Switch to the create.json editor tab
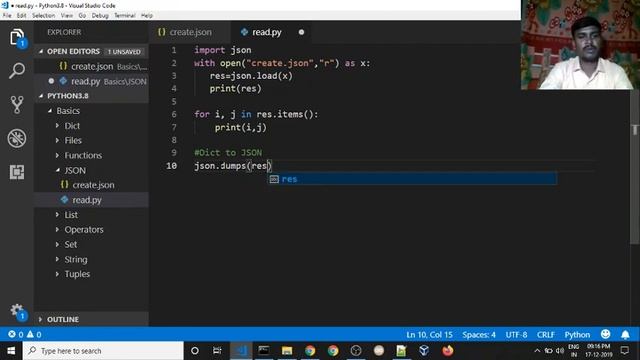The height and width of the screenshot is (360, 640). (x=190, y=32)
